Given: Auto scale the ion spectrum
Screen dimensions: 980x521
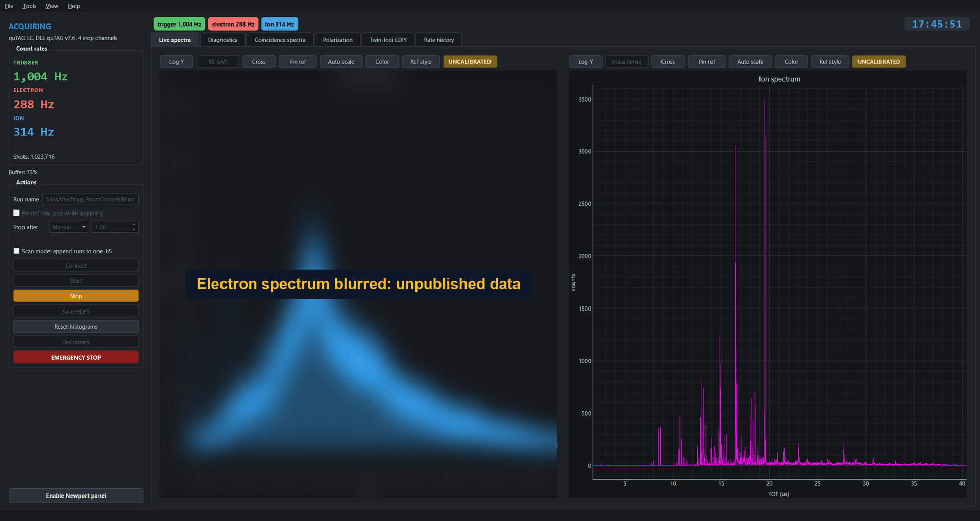Looking at the screenshot, I should tap(750, 62).
